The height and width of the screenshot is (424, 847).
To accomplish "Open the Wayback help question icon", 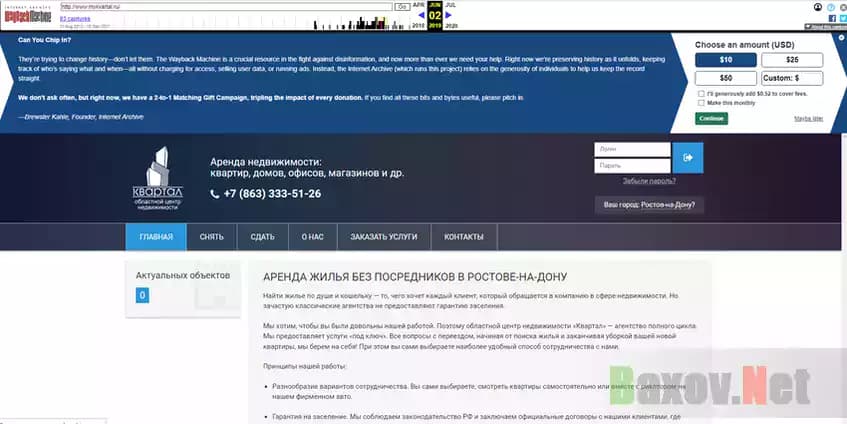I will tap(831, 7).
